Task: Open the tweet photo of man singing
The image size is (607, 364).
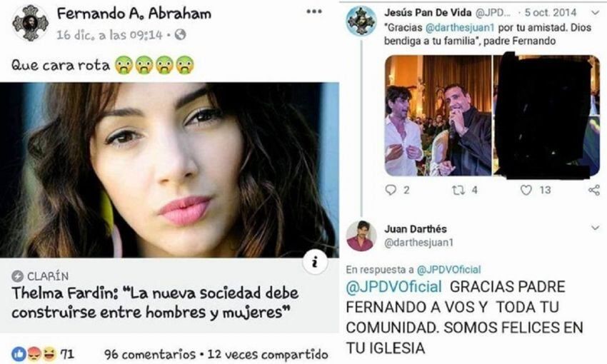Action: pyautogui.click(x=438, y=116)
